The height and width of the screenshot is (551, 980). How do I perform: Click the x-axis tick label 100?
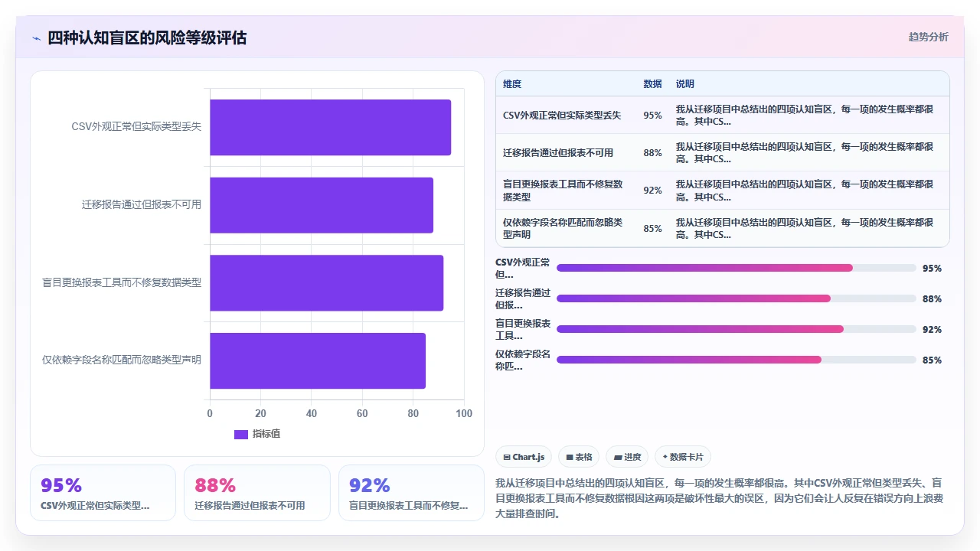tap(463, 413)
